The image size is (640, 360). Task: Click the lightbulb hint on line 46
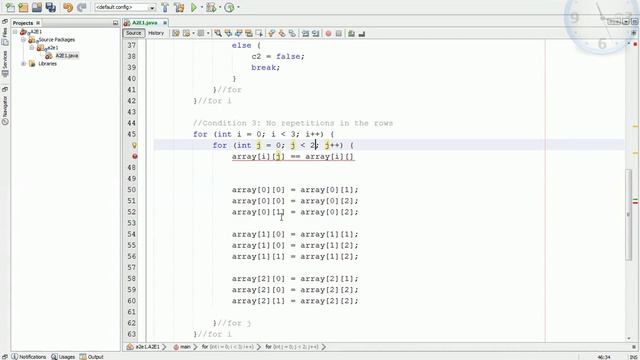tap(134, 145)
